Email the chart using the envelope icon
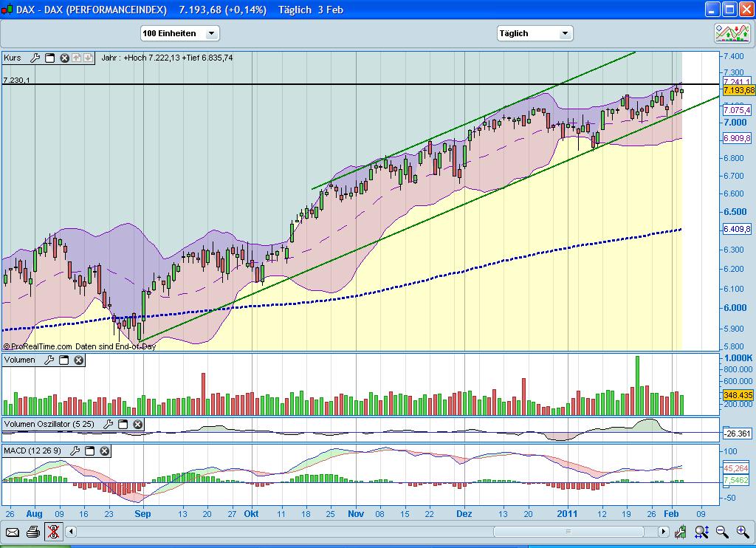 [13, 531]
